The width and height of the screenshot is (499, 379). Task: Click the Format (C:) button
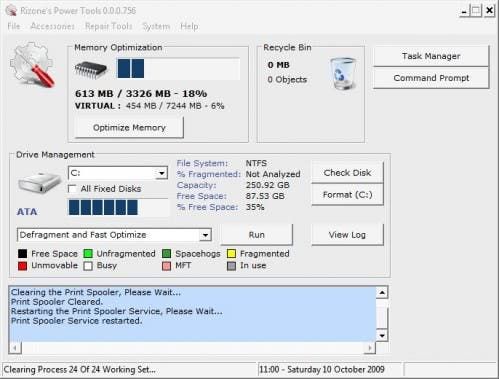[x=347, y=194]
